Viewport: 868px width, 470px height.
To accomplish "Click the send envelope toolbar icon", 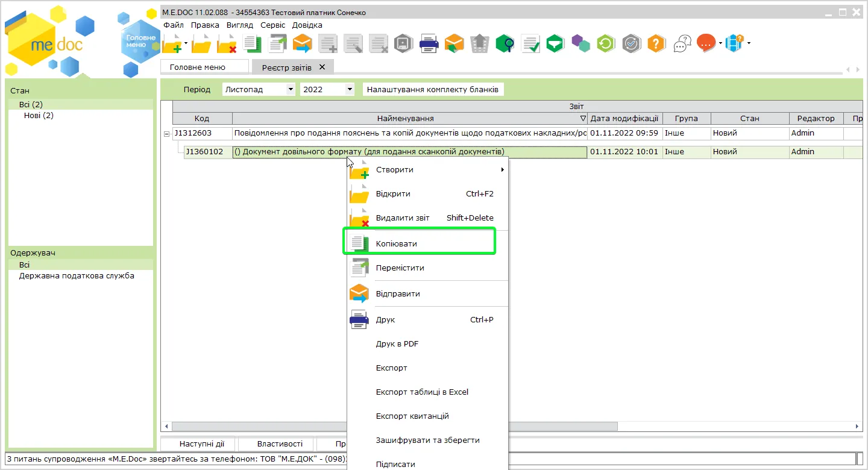I will [x=303, y=43].
